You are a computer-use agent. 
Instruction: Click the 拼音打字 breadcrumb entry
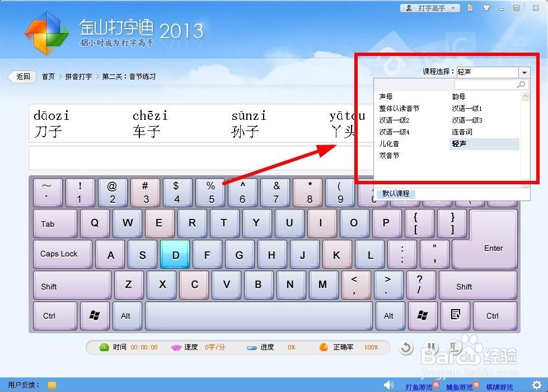(78, 76)
